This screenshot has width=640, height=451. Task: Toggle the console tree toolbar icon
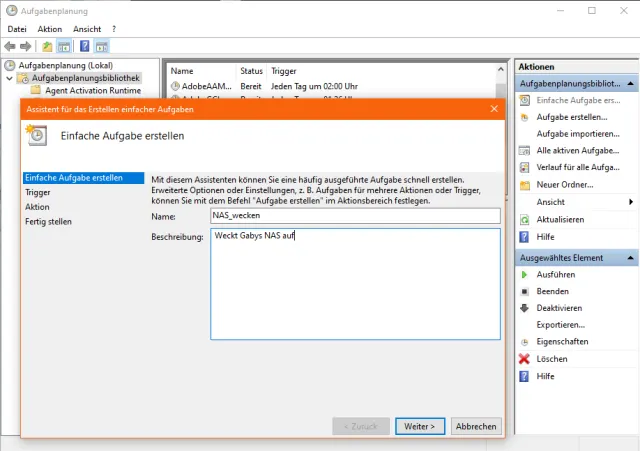point(63,46)
